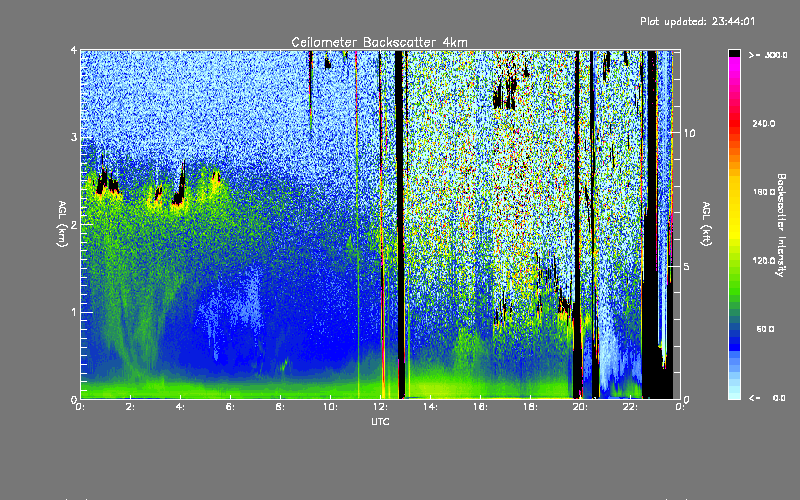This screenshot has width=800, height=500.
Task: Click the 'Ceilometer Backscatter 4km' plot title
Action: (379, 42)
